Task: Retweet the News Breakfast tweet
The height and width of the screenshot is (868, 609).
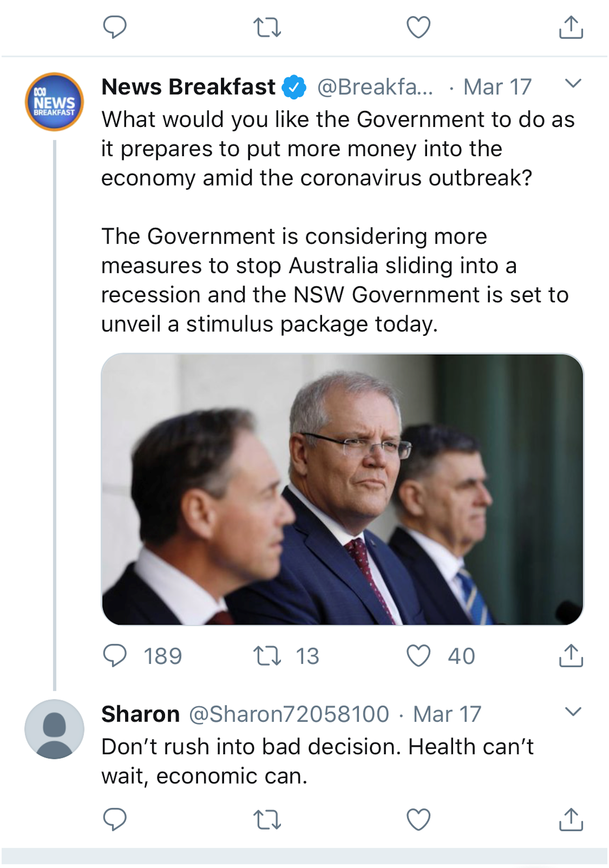Action: click(267, 656)
